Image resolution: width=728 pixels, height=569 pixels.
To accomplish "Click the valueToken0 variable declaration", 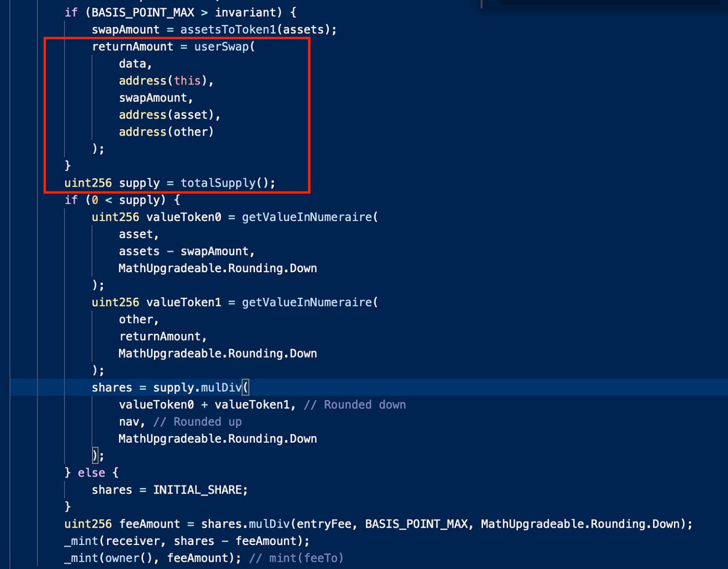I will click(184, 217).
